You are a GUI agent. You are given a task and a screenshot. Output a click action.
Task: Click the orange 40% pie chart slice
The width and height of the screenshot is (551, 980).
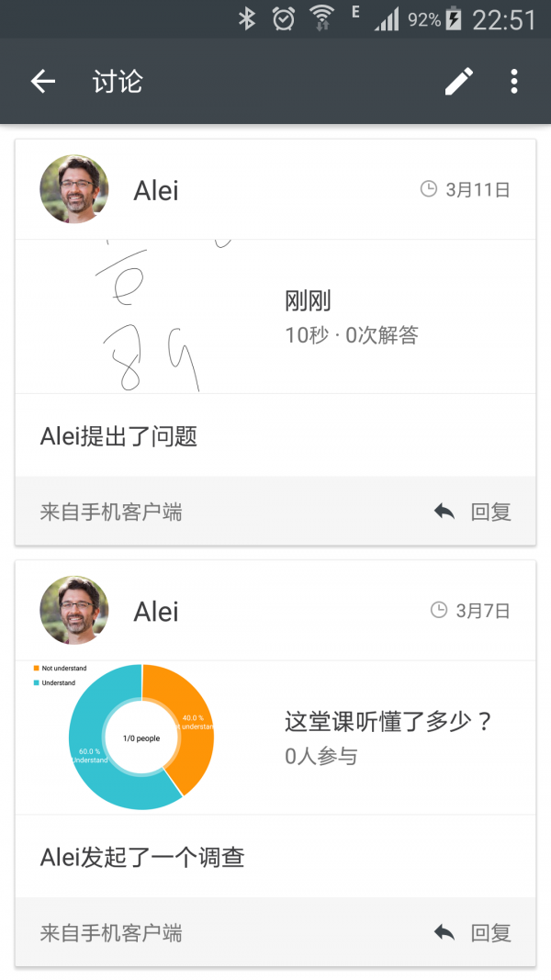point(195,716)
